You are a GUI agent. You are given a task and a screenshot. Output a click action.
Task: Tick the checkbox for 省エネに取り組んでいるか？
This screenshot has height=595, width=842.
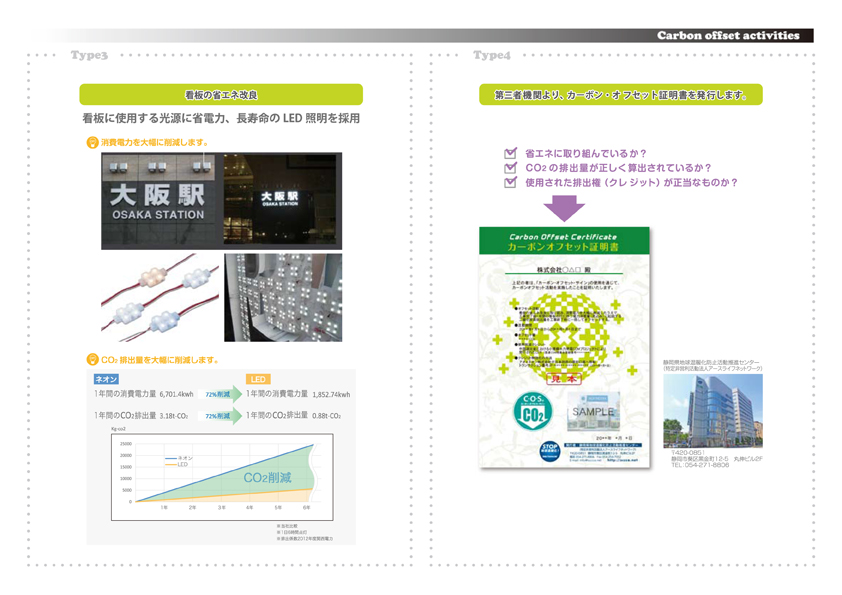510,153
